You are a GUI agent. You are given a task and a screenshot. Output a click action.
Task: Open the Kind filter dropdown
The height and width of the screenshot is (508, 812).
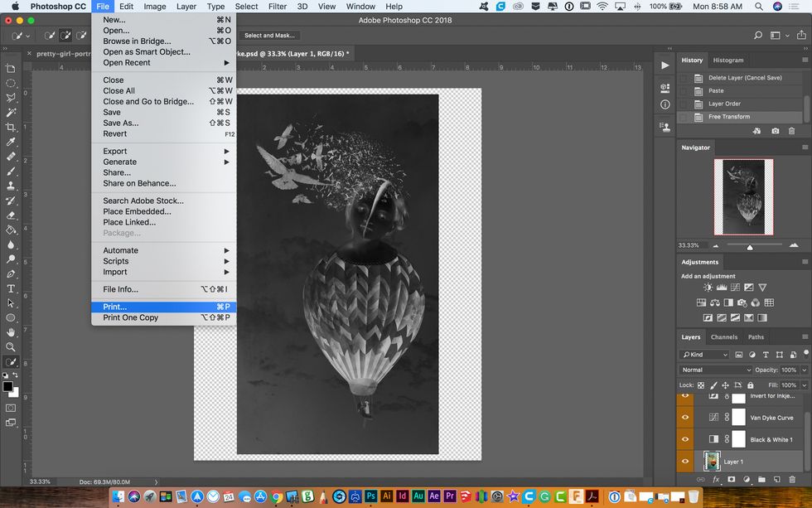coord(704,355)
